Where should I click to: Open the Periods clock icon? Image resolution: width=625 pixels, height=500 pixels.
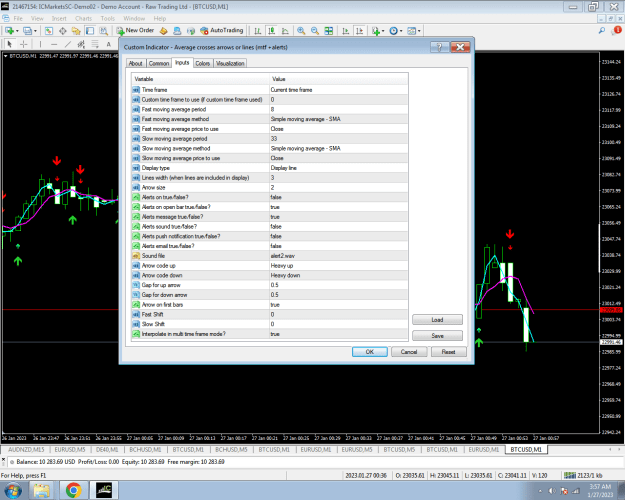click(393, 31)
